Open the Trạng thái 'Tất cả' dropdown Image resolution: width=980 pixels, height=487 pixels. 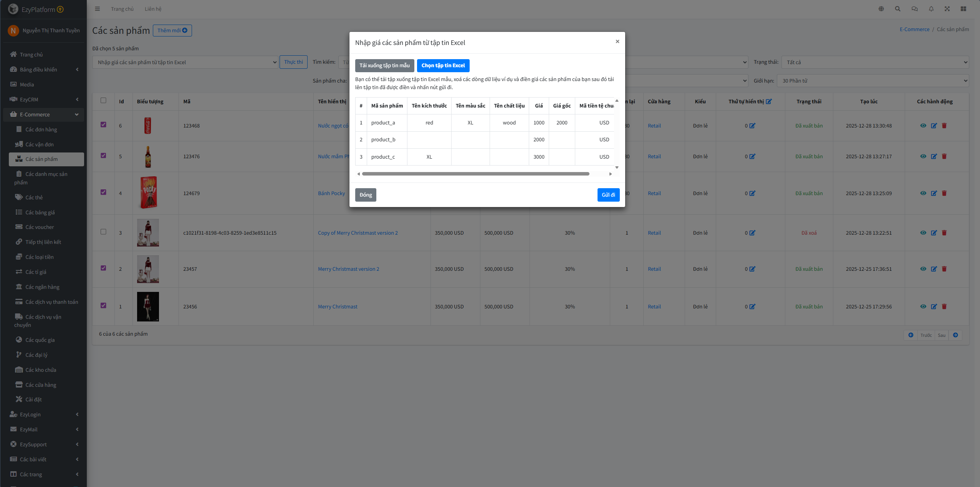pos(875,62)
